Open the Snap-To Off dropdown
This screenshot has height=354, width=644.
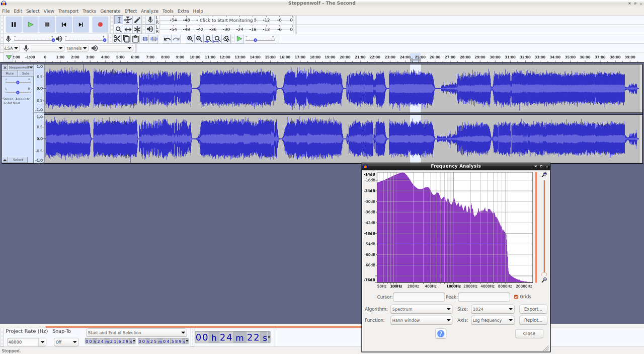(66, 342)
